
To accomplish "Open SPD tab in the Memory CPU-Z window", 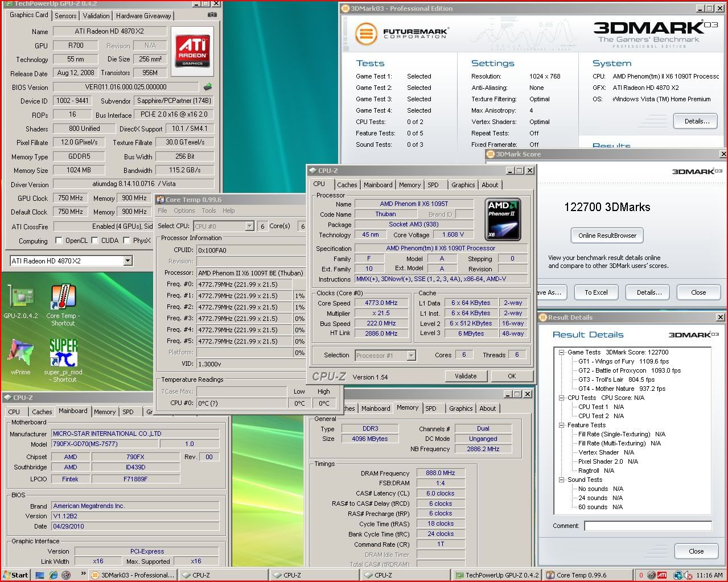I will 431,408.
